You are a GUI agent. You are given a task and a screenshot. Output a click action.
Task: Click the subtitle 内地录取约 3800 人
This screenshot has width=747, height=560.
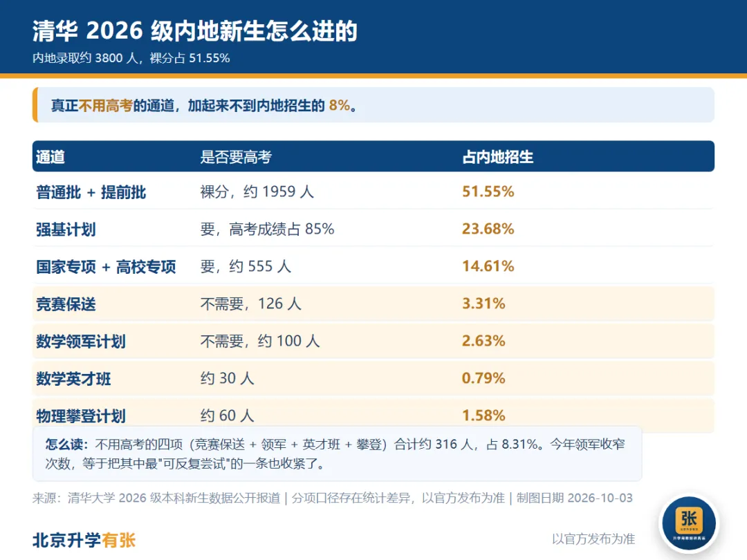[85, 58]
